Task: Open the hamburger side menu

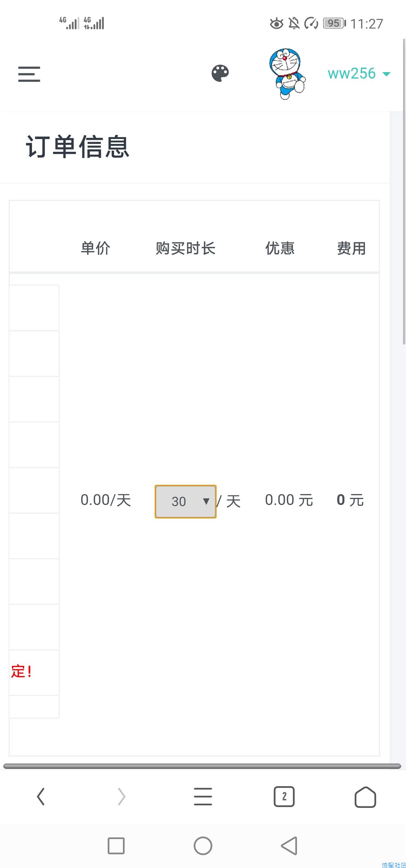Action: point(29,74)
